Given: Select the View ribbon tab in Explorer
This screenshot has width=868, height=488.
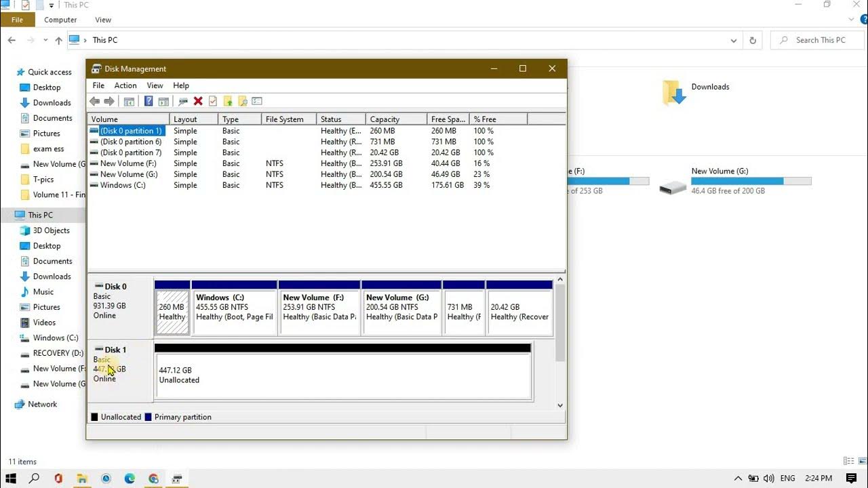Looking at the screenshot, I should (x=103, y=20).
